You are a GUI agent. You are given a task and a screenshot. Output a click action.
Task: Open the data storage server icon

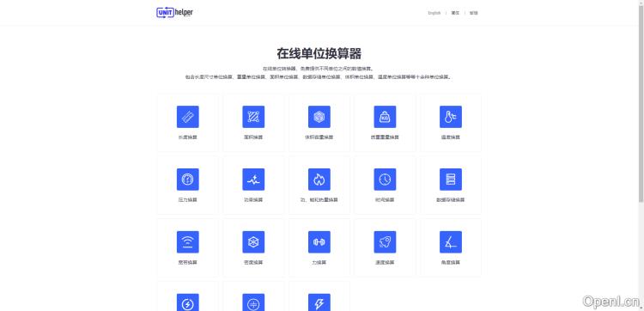(x=451, y=179)
